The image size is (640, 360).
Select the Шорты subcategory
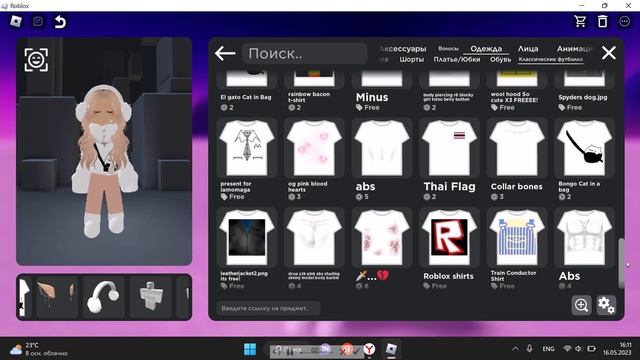[x=411, y=60]
